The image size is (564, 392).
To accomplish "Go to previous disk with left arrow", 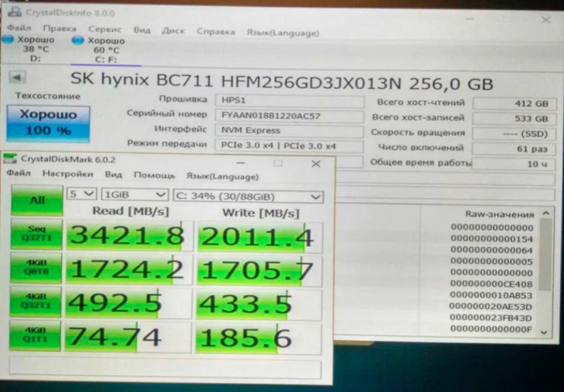I will 17,77.
